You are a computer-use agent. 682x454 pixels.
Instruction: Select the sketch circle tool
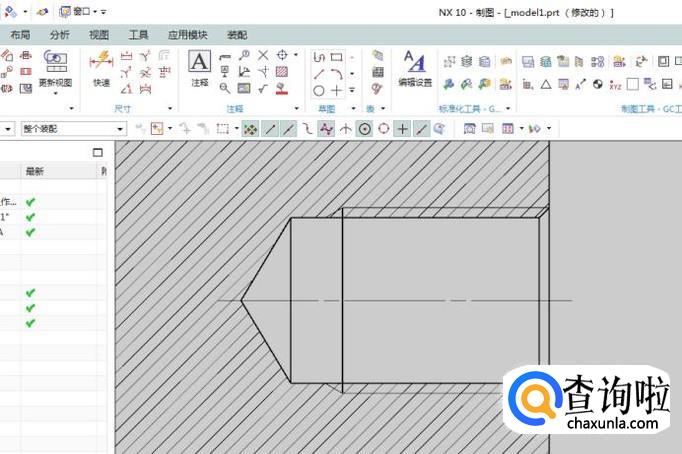tap(318, 91)
